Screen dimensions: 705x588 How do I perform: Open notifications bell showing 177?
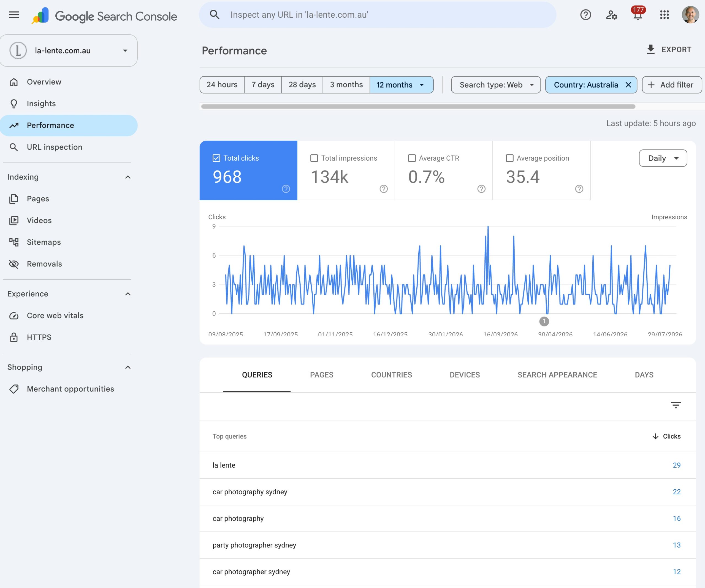tap(638, 14)
